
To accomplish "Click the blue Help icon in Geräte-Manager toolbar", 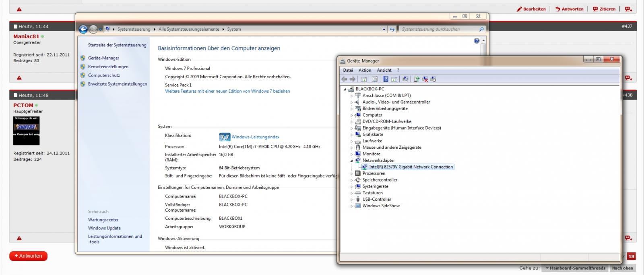I will point(386,79).
